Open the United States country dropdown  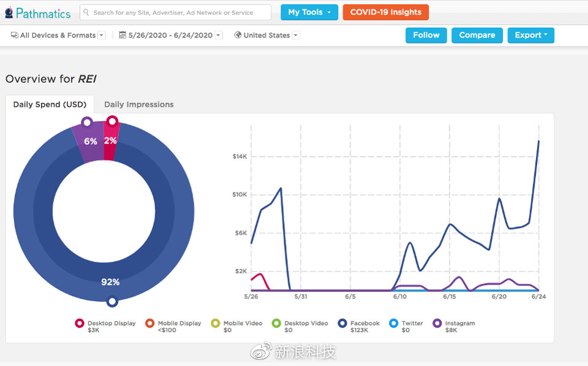pyautogui.click(x=296, y=36)
